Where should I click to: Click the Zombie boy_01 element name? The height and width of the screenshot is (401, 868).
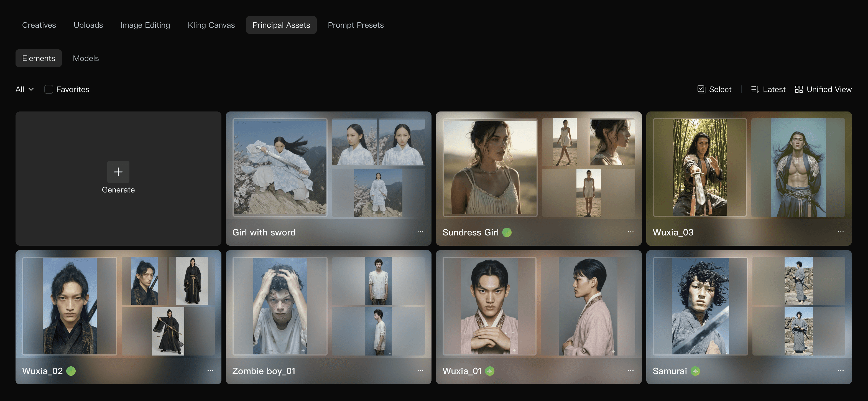pyautogui.click(x=264, y=371)
